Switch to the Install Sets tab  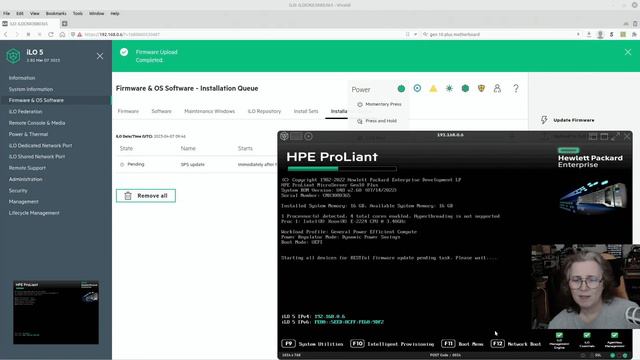[306, 111]
